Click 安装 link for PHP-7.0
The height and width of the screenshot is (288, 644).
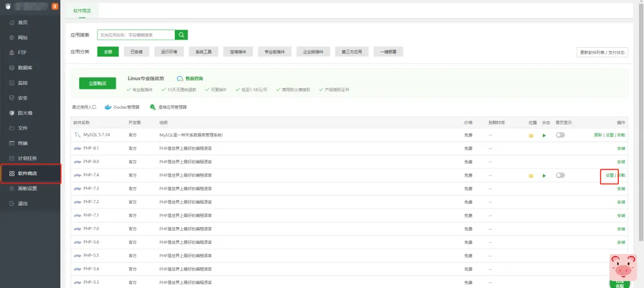click(x=621, y=230)
